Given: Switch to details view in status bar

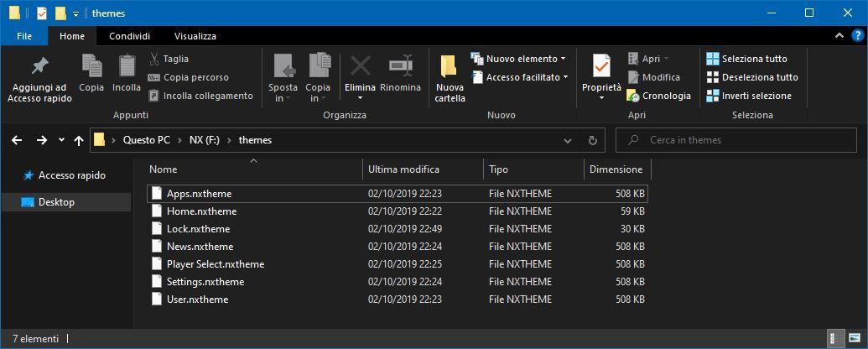Looking at the screenshot, I should 836,339.
